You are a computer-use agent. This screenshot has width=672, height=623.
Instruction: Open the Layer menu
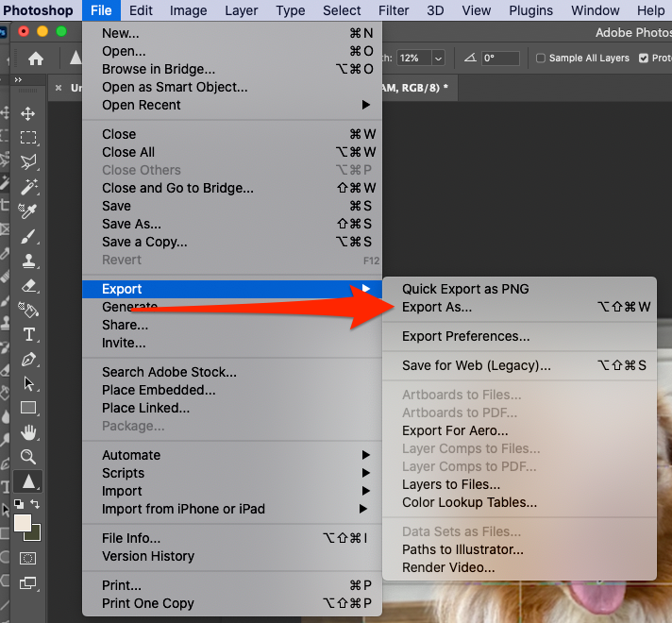click(242, 10)
